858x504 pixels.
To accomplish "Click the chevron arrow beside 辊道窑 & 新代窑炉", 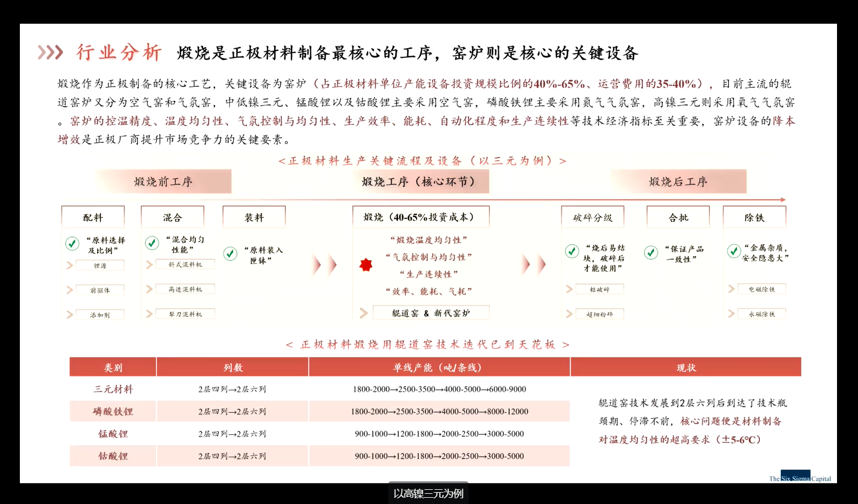I will [x=364, y=313].
